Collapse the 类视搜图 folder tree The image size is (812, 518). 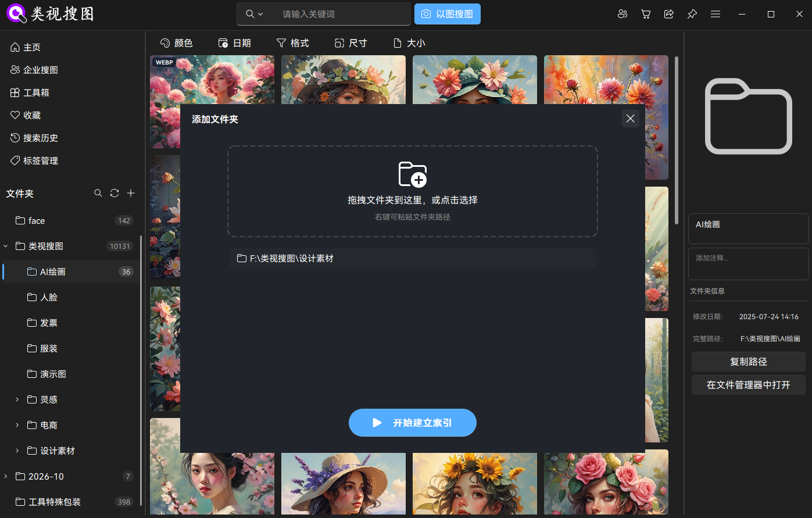click(6, 246)
